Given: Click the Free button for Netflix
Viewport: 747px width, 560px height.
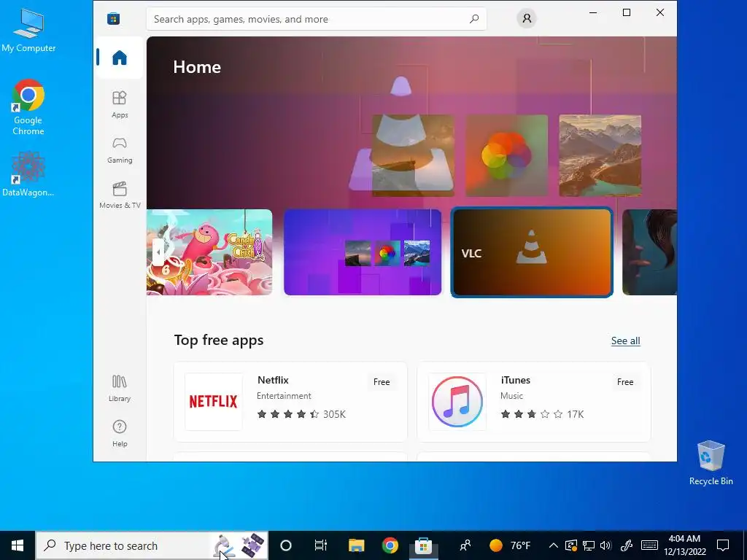Looking at the screenshot, I should [x=381, y=382].
